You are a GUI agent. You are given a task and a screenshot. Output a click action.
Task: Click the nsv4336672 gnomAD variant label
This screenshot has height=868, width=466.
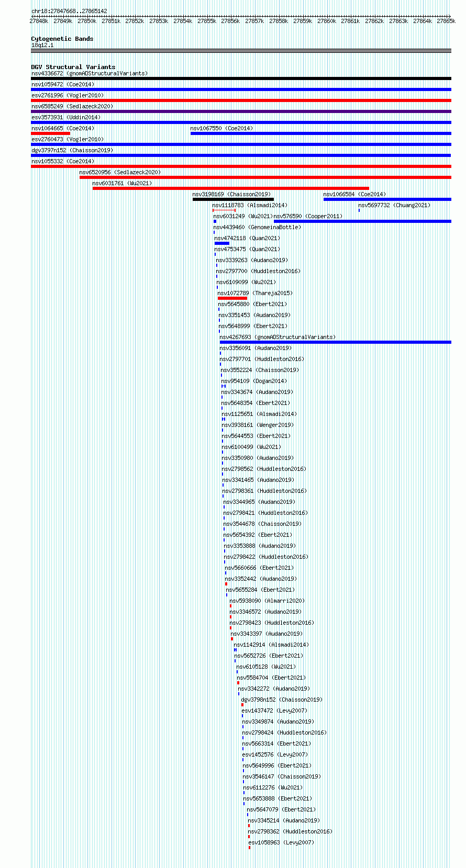[x=90, y=73]
